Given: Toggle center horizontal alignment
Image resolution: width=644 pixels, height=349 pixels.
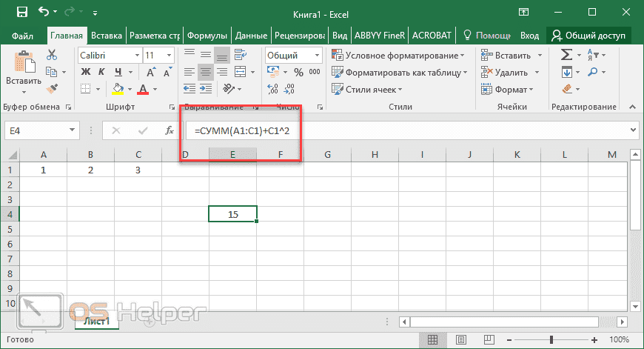Looking at the screenshot, I should 206,73.
